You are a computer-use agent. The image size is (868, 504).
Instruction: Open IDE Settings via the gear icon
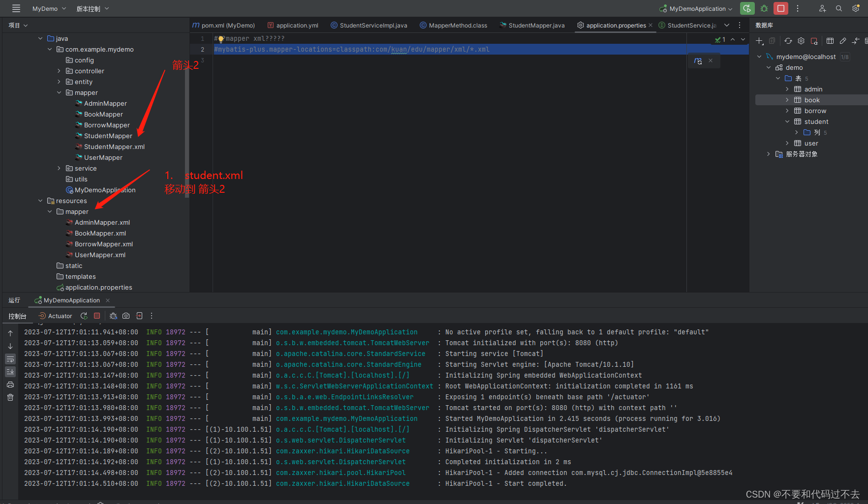point(856,8)
